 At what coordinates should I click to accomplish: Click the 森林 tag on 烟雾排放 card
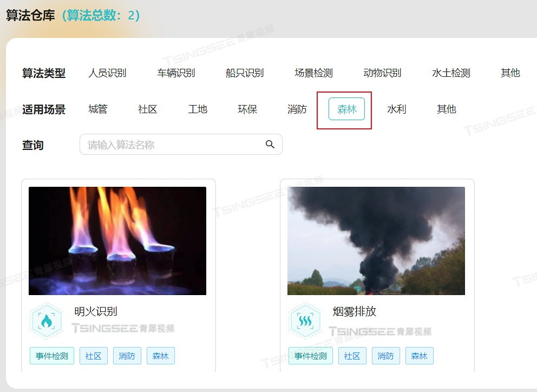click(420, 356)
